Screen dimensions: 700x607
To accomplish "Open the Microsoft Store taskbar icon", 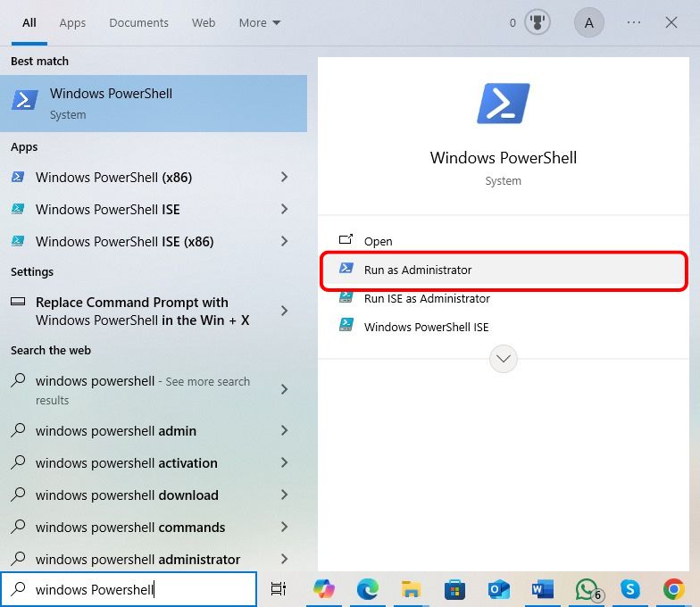I will click(454, 589).
